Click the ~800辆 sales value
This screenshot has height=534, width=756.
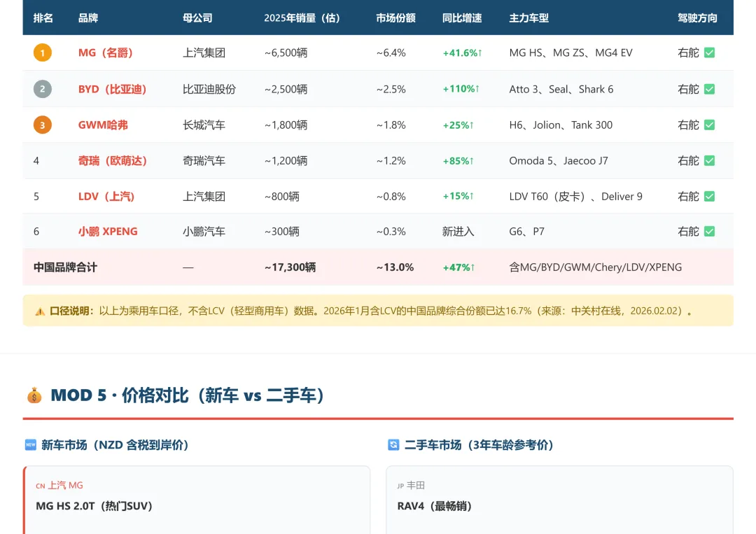point(282,197)
